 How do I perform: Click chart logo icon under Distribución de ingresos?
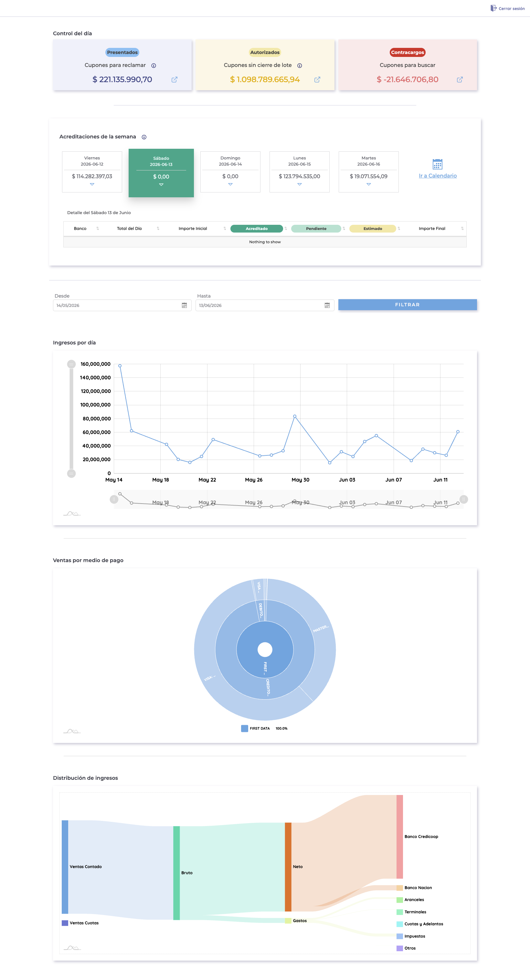pyautogui.click(x=72, y=948)
